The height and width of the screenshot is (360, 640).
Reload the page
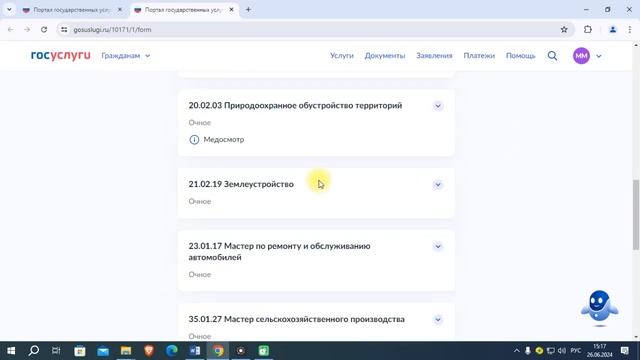pyautogui.click(x=44, y=29)
